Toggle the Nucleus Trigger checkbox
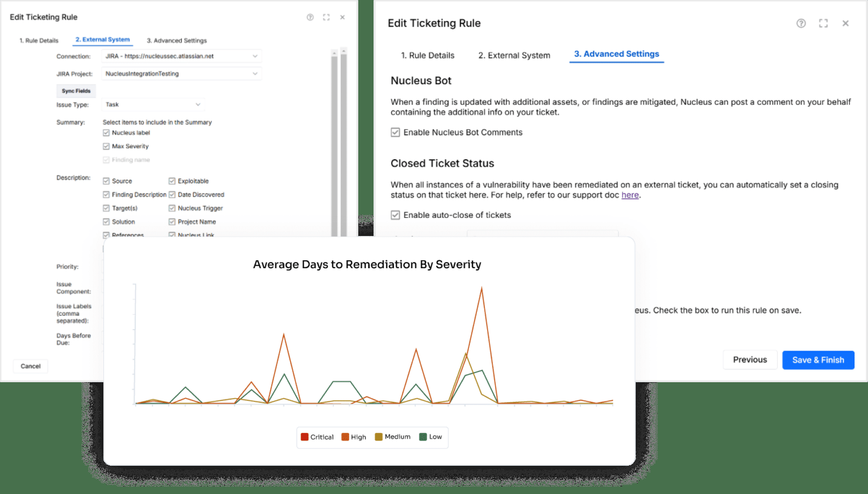The image size is (868, 494). tap(172, 208)
